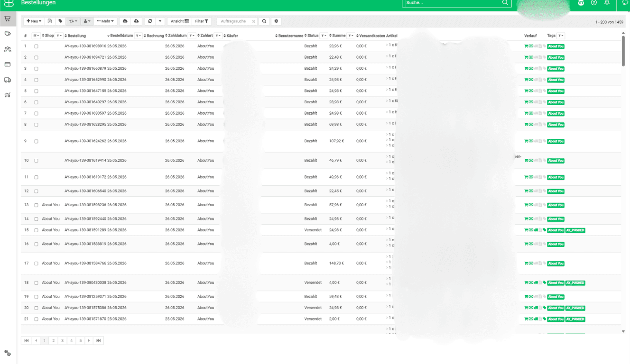The width and height of the screenshot is (630, 364).
Task: Expand the dropdown arrow next to refresh
Action: click(160, 21)
